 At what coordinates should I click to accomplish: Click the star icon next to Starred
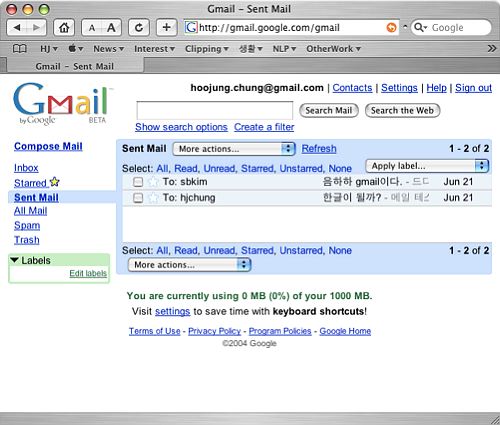54,182
